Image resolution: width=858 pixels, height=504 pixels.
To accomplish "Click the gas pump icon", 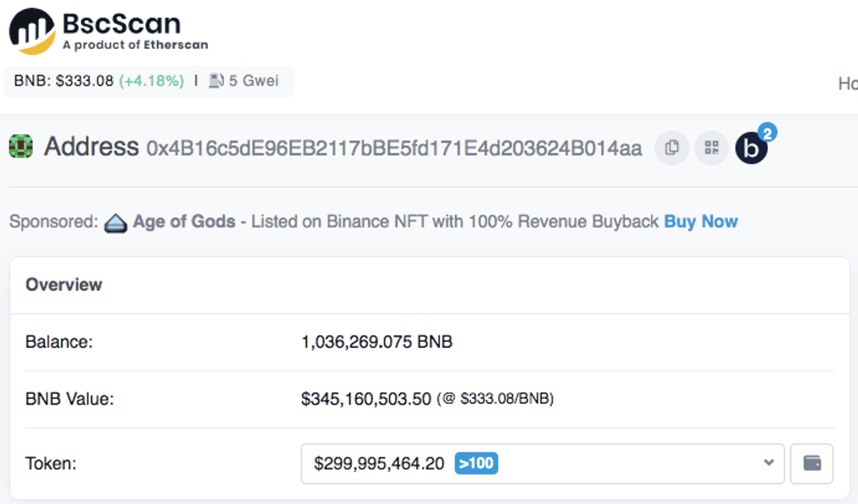I will coord(216,81).
